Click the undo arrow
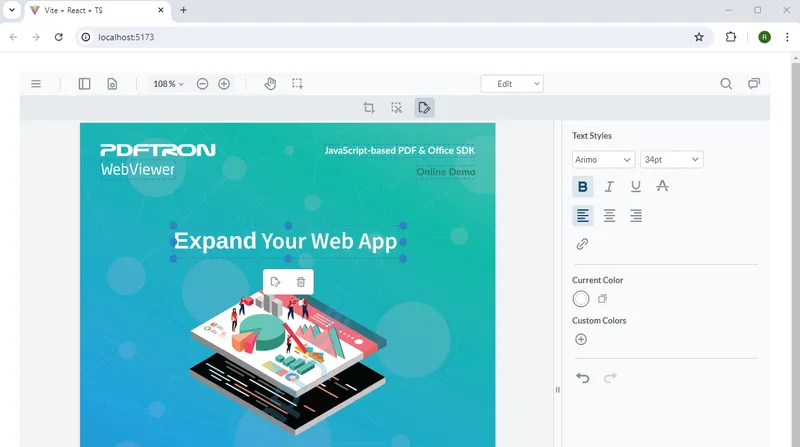Screen dimensions: 800x447 (x=583, y=378)
